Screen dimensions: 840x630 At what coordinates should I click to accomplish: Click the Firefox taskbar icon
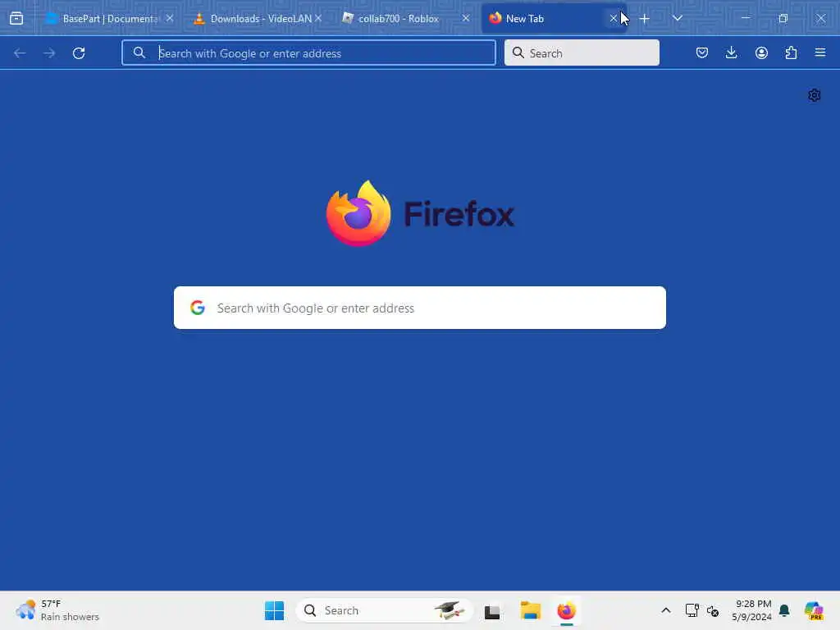click(x=566, y=610)
